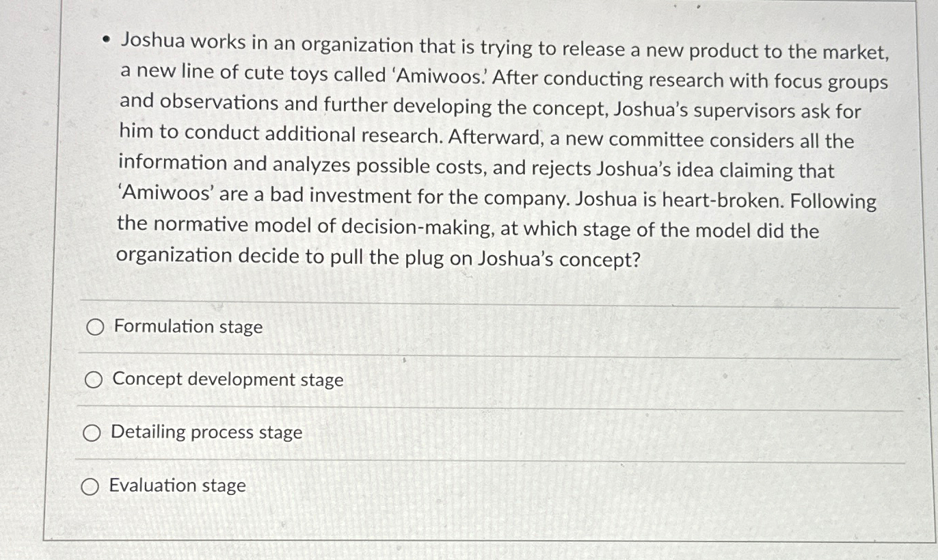Click the empty circle beside Evaluation stage
The height and width of the screenshot is (560, 938).
pyautogui.click(x=90, y=486)
